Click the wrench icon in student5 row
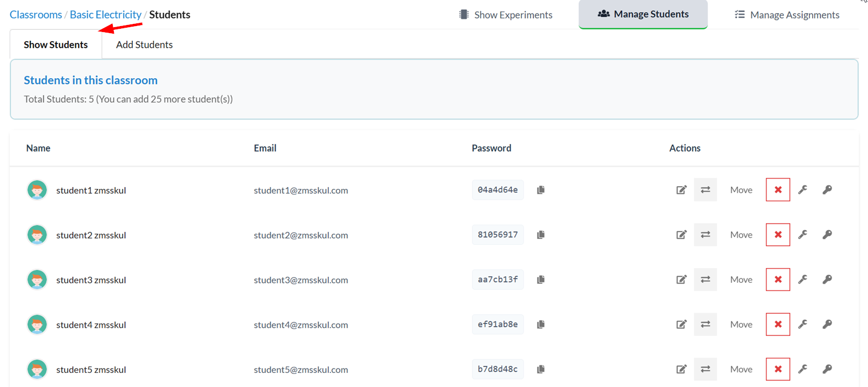Image resolution: width=868 pixels, height=387 pixels. tap(803, 369)
